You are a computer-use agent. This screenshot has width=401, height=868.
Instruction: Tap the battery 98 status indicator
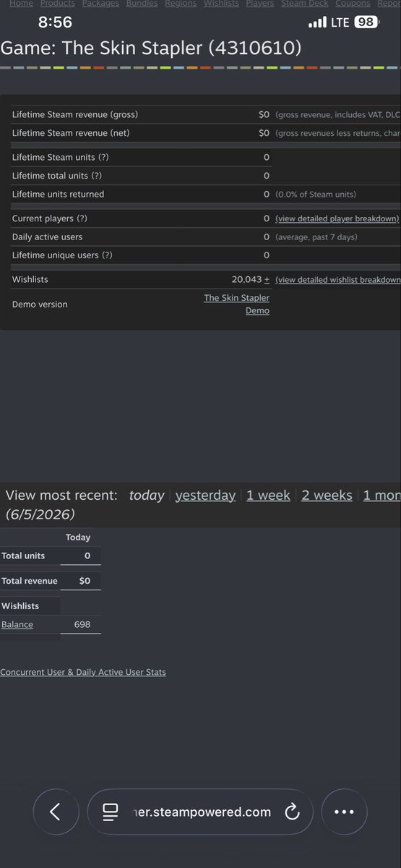coord(368,22)
